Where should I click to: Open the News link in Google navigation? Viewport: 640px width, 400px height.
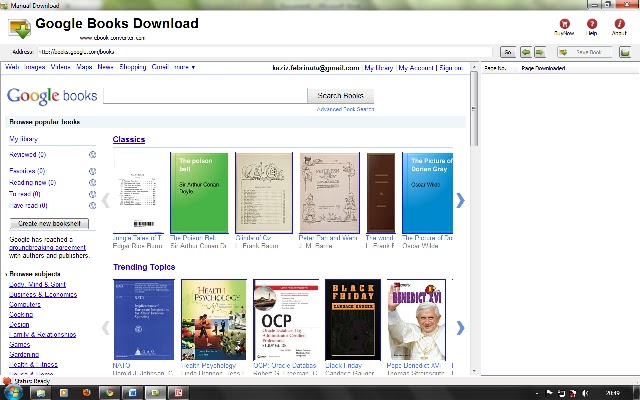[105, 67]
